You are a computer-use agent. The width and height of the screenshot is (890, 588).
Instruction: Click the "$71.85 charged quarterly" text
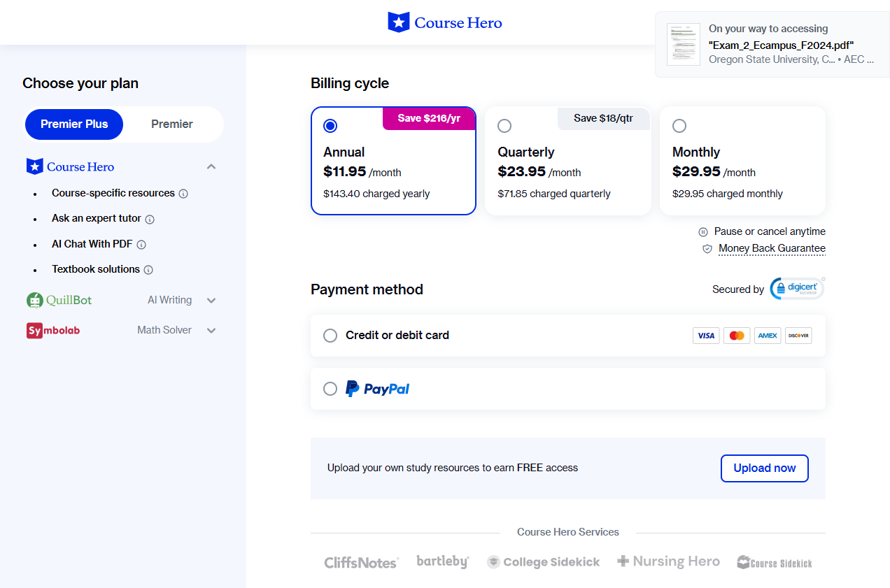(x=554, y=194)
